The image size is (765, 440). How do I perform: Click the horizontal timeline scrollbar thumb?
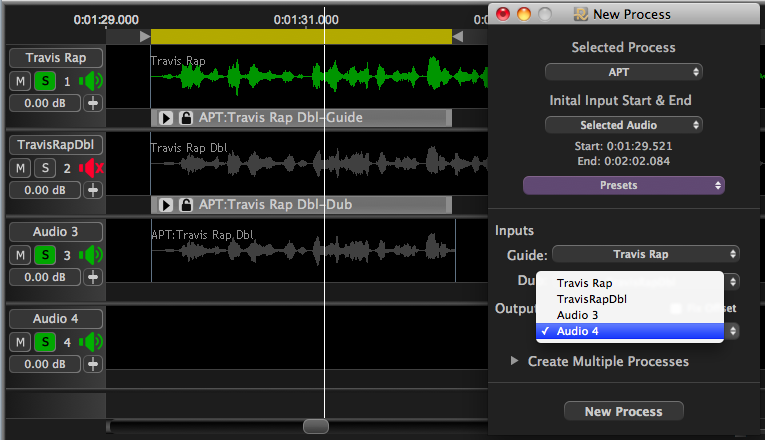[315, 427]
